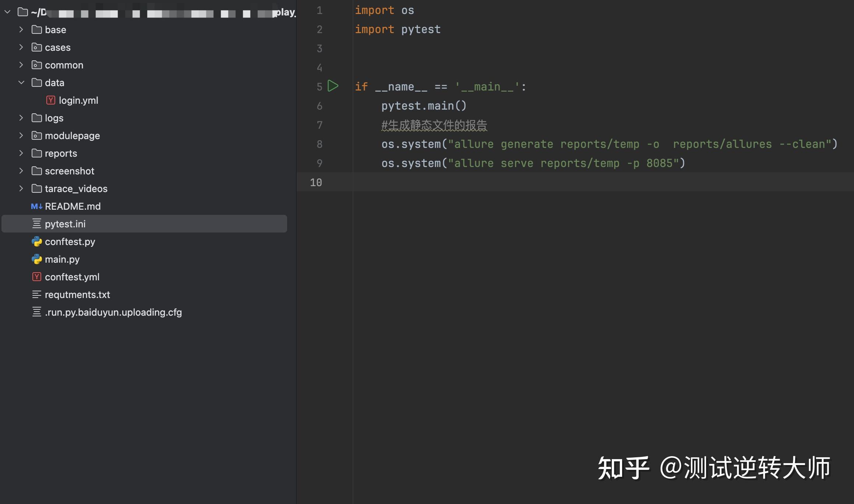854x504 pixels.
Task: Click the folder icon of the reports directory
Action: click(36, 153)
